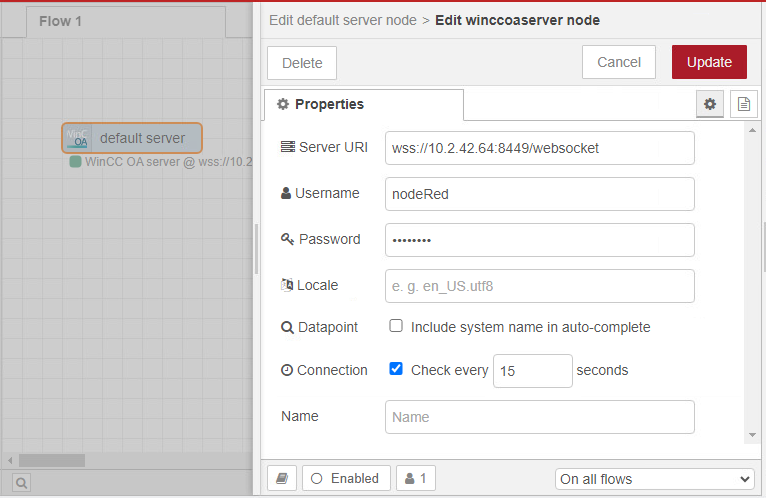Click the WinCC OA node icon
The height and width of the screenshot is (498, 766).
tap(77, 138)
